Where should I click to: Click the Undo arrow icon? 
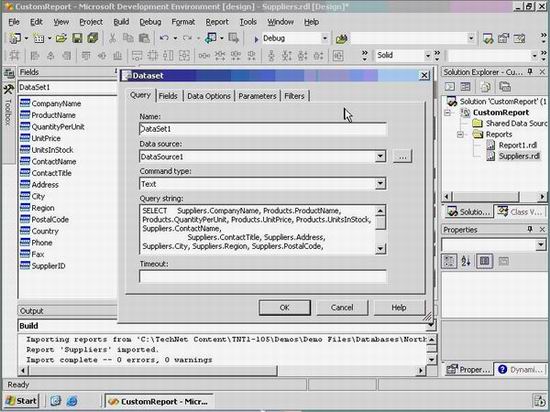[x=164, y=38]
